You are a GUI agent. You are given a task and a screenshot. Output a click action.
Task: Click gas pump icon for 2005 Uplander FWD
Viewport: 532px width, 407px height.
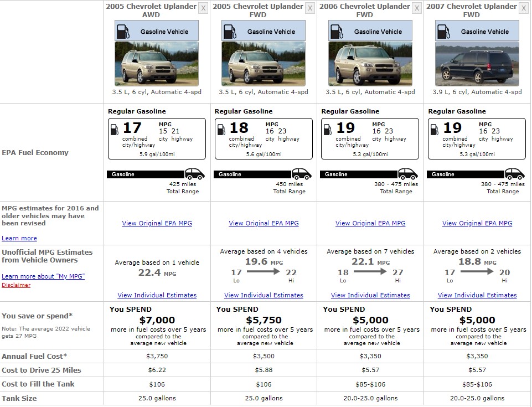(229, 32)
